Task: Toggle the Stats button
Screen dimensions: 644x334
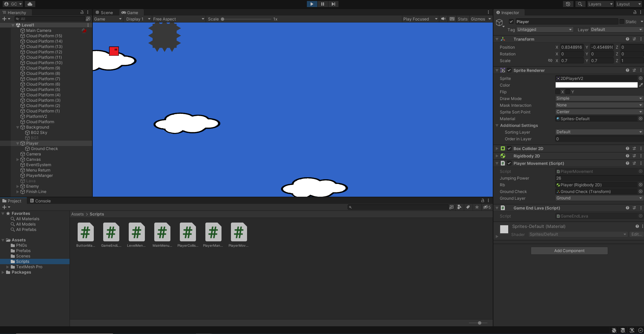Action: click(462, 19)
